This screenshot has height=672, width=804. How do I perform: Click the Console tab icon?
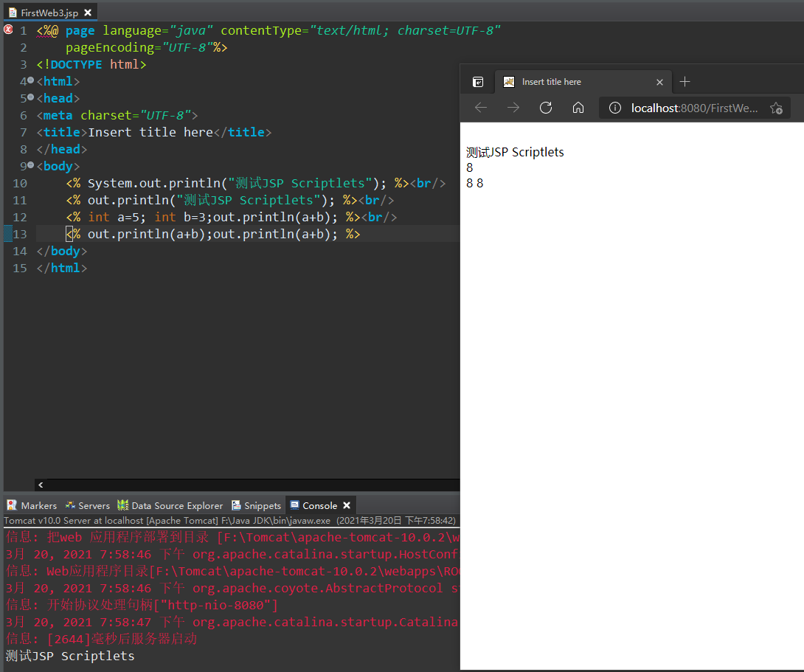click(294, 505)
